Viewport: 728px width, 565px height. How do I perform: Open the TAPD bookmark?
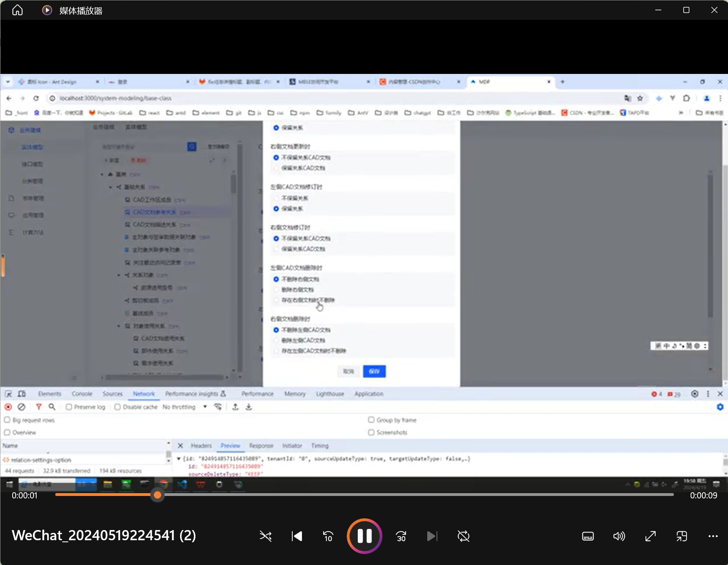[635, 113]
